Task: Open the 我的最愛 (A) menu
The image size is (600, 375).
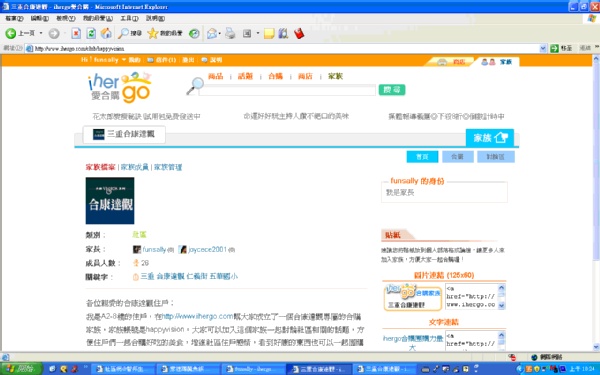Action: 98,18
